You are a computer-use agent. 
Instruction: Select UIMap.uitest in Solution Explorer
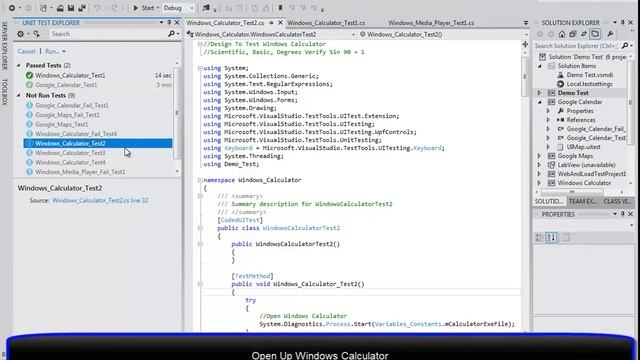(583, 147)
